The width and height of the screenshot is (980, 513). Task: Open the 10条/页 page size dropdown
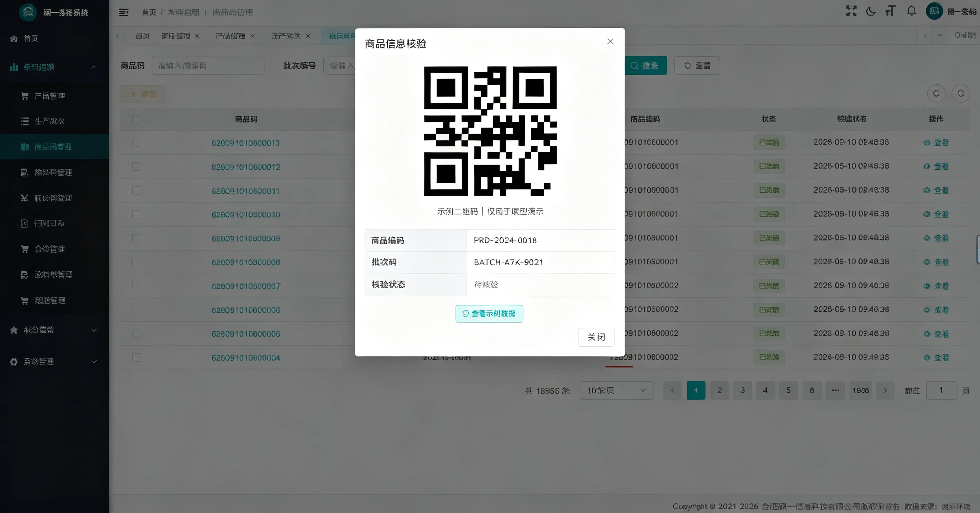(x=617, y=390)
